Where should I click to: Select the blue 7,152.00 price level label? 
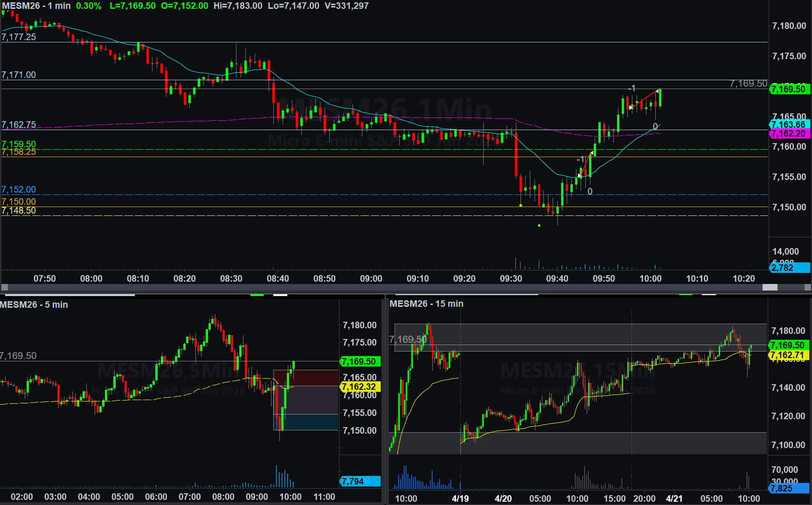click(19, 190)
